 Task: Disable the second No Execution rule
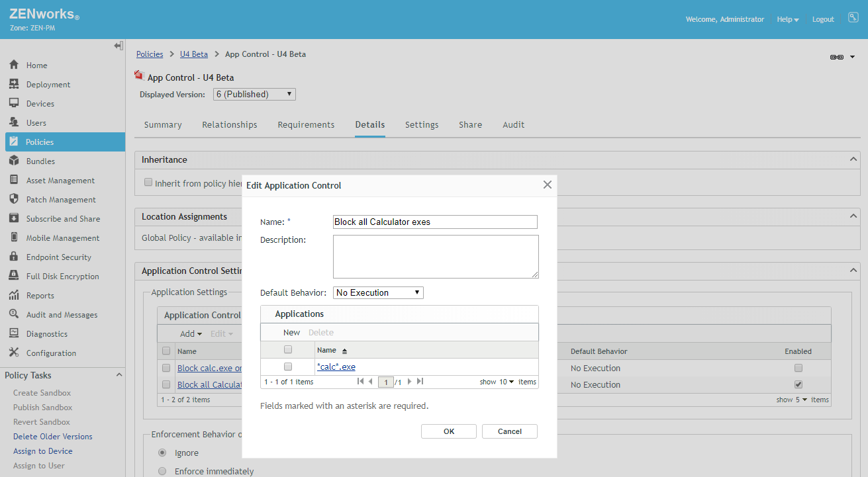click(x=798, y=384)
